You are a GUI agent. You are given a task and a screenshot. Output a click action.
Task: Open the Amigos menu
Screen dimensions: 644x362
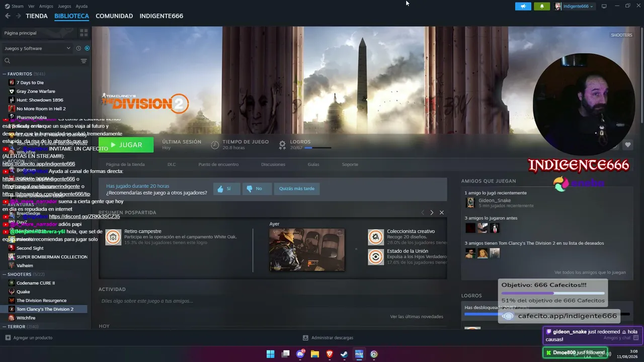pos(46,6)
